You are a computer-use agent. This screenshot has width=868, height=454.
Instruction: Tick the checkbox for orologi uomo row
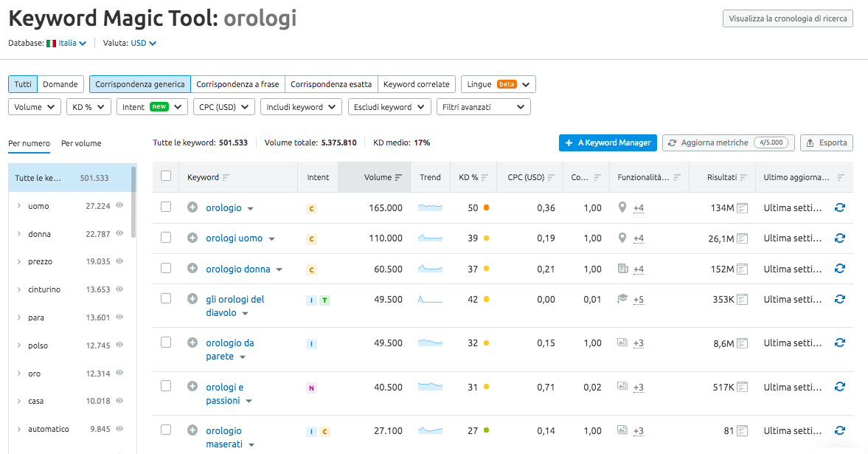tap(166, 238)
